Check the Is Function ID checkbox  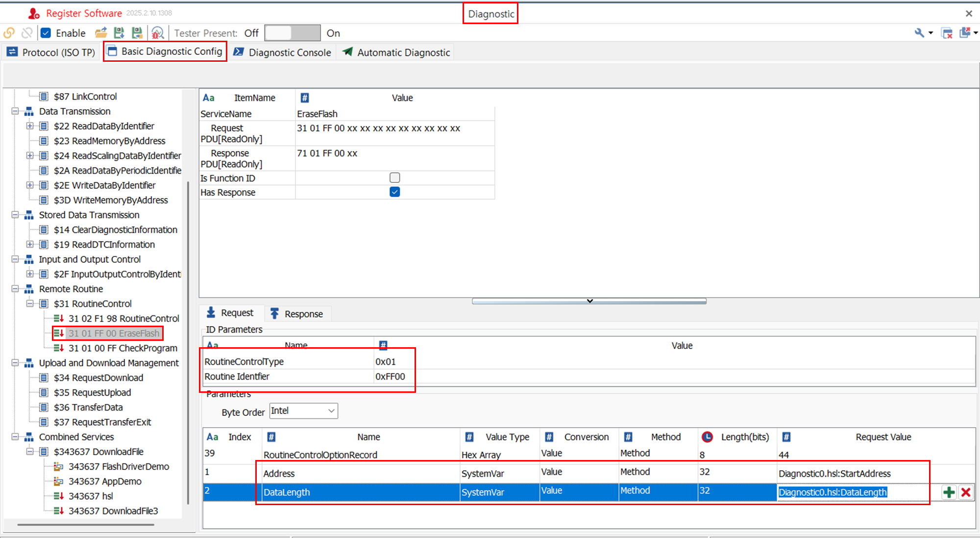pyautogui.click(x=394, y=178)
